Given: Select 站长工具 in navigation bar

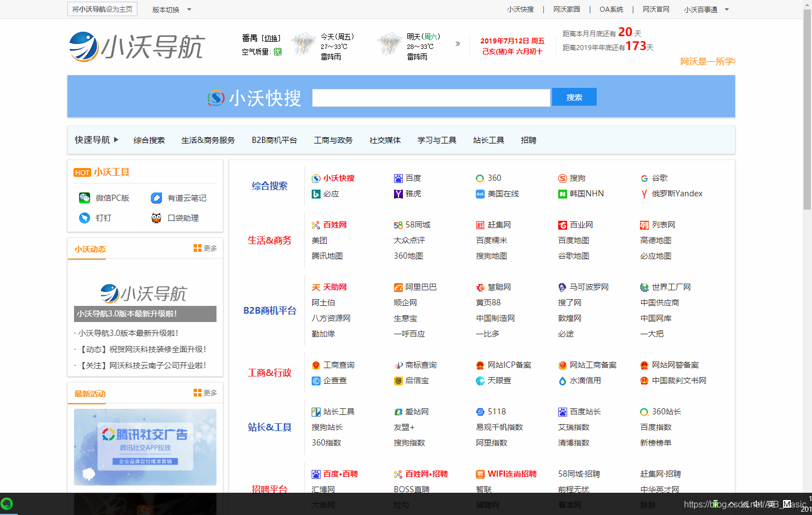Looking at the screenshot, I should [x=489, y=140].
